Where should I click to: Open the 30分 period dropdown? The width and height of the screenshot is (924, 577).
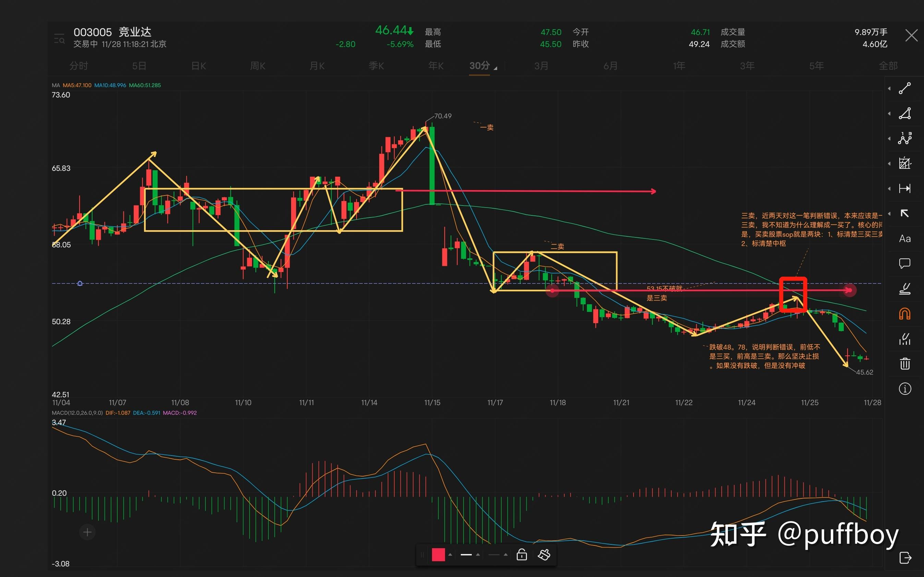[x=483, y=66]
